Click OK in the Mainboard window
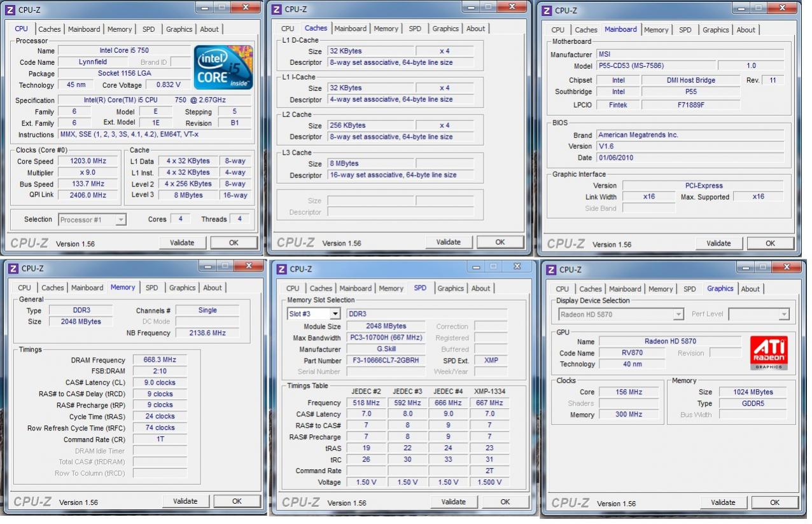812x524 pixels. point(770,243)
